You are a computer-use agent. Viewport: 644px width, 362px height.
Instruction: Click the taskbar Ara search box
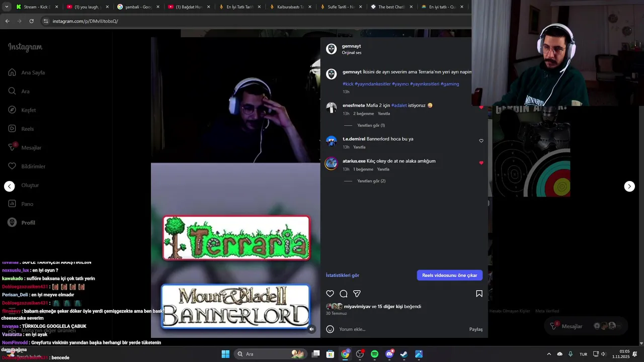pyautogui.click(x=271, y=354)
